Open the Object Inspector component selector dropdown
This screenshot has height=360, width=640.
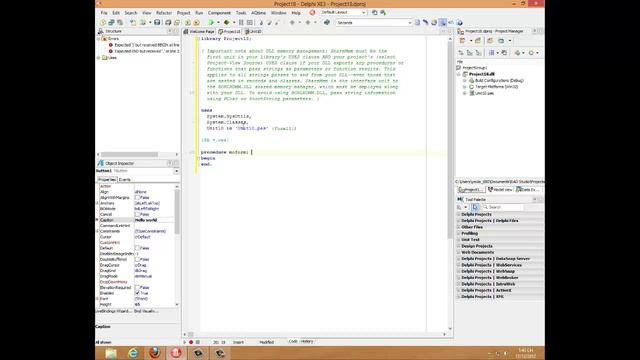[x=176, y=171]
